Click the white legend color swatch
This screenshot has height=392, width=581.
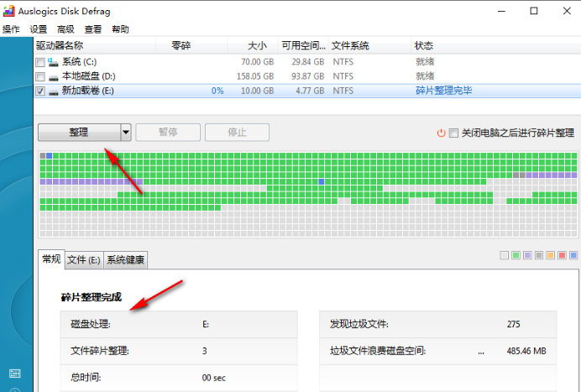pos(505,255)
